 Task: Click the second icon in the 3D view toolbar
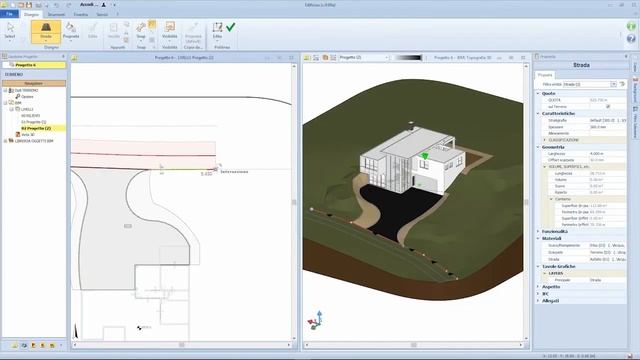click(x=316, y=58)
